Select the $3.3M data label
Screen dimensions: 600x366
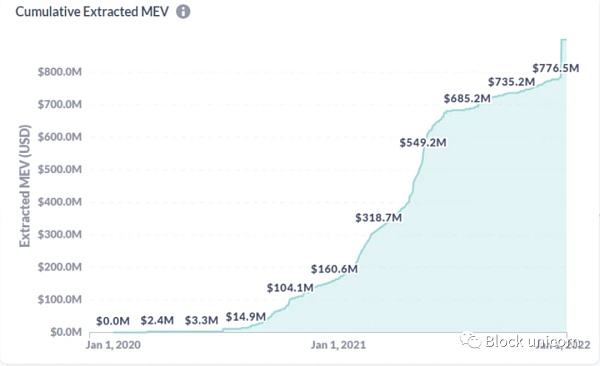(201, 320)
